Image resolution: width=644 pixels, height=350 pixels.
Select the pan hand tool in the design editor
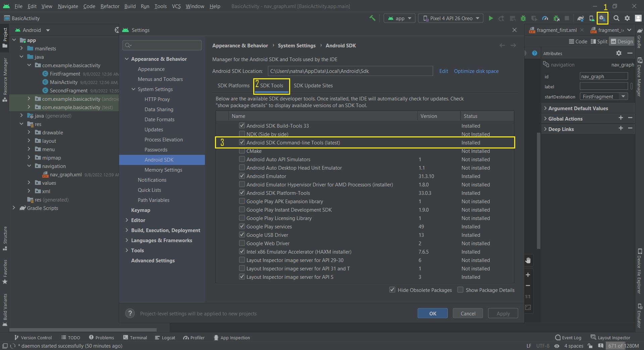coord(528,260)
